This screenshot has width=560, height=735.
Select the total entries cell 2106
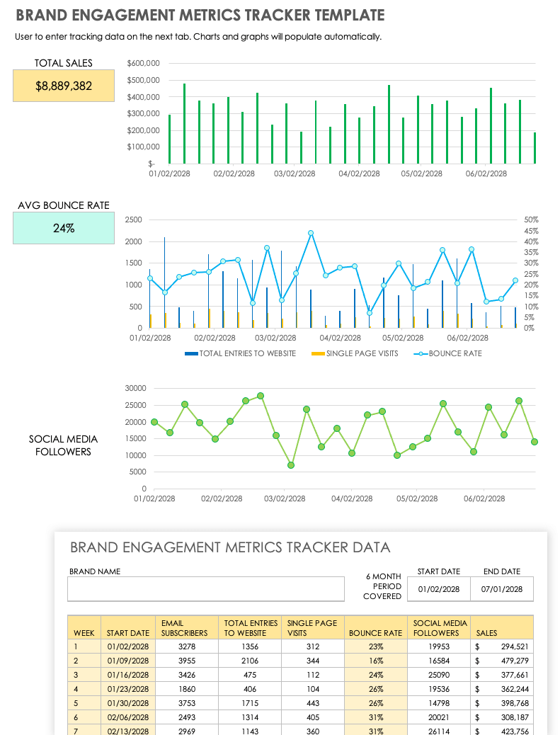250,661
